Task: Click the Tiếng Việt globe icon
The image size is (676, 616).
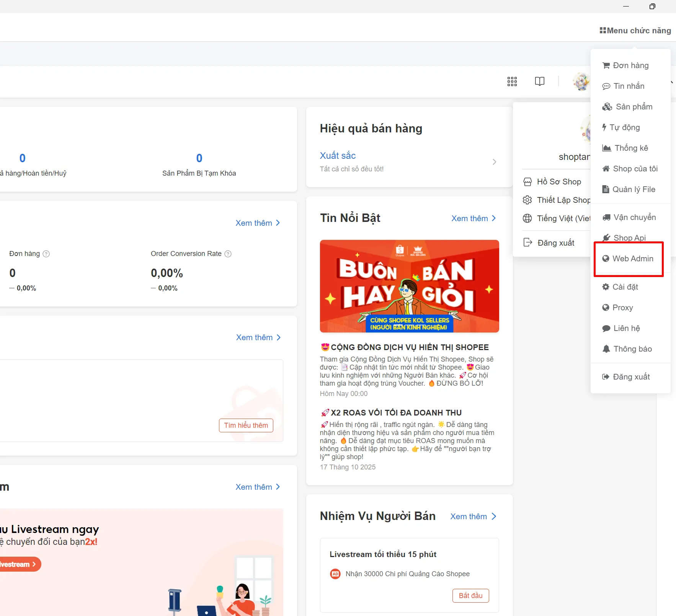Action: (527, 218)
